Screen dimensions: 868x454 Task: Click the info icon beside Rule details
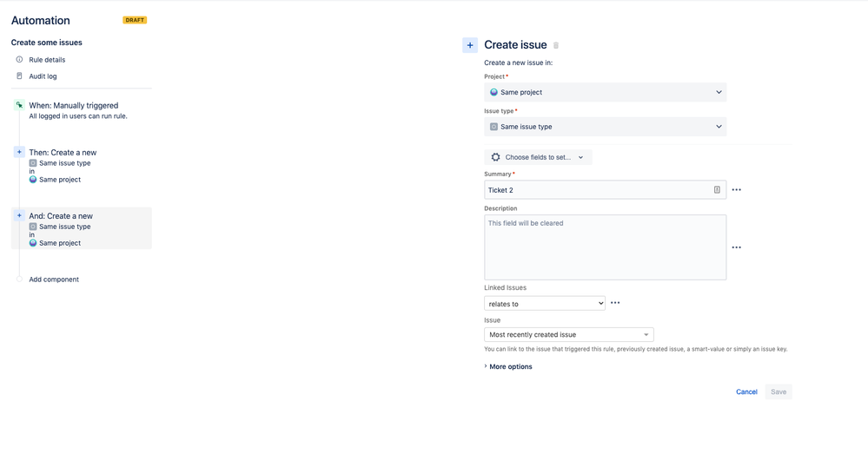click(19, 60)
